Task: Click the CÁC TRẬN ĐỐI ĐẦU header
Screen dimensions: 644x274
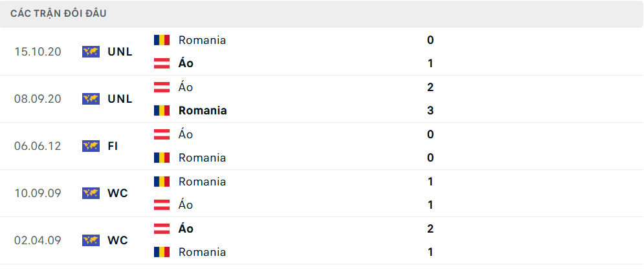Action: click(x=58, y=14)
